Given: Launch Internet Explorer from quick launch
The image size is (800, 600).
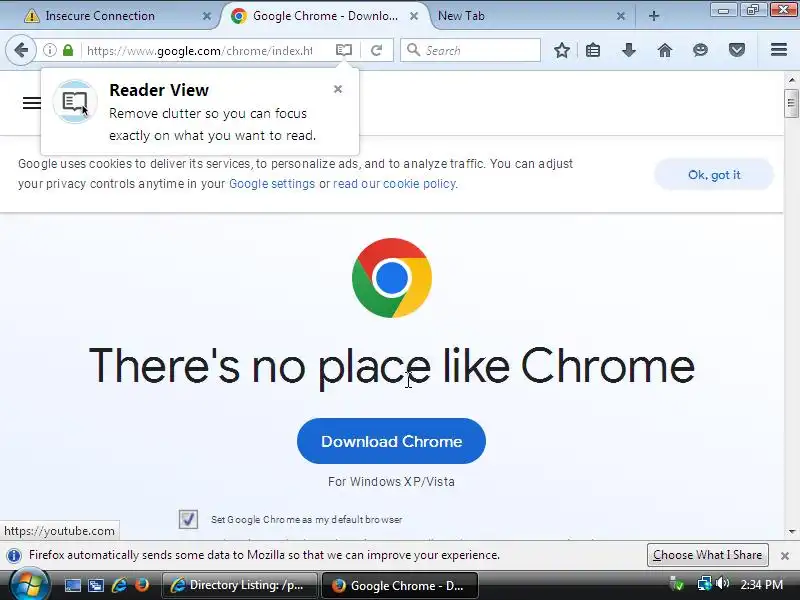Looking at the screenshot, I should (x=119, y=585).
